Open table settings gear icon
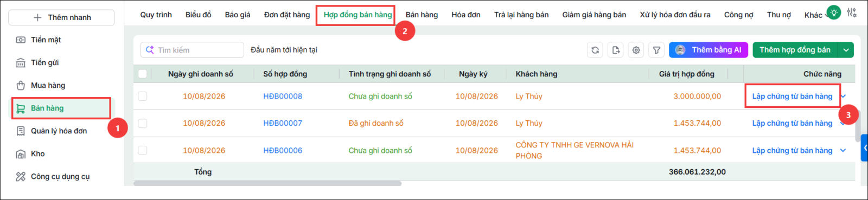Image resolution: width=868 pixels, height=200 pixels. click(636, 50)
